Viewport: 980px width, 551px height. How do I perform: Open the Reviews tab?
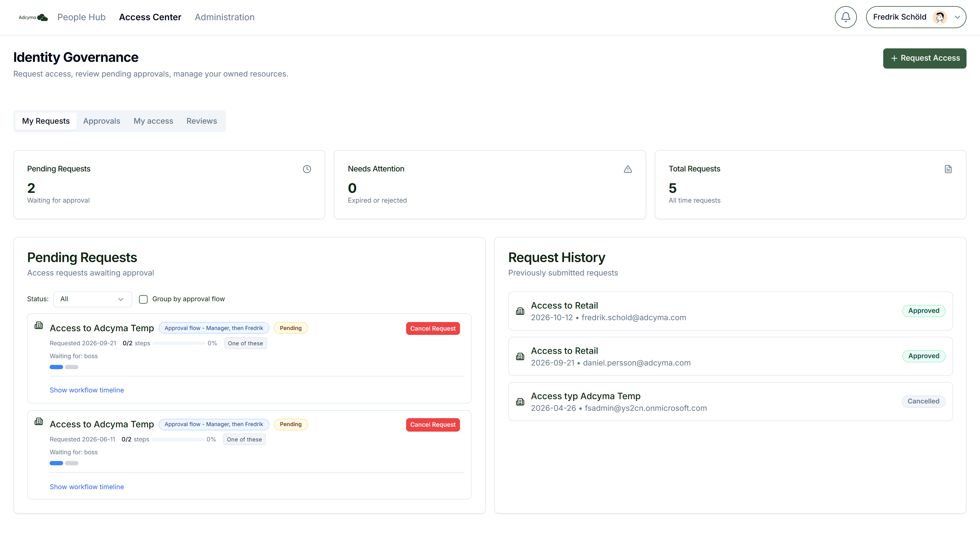pos(202,121)
